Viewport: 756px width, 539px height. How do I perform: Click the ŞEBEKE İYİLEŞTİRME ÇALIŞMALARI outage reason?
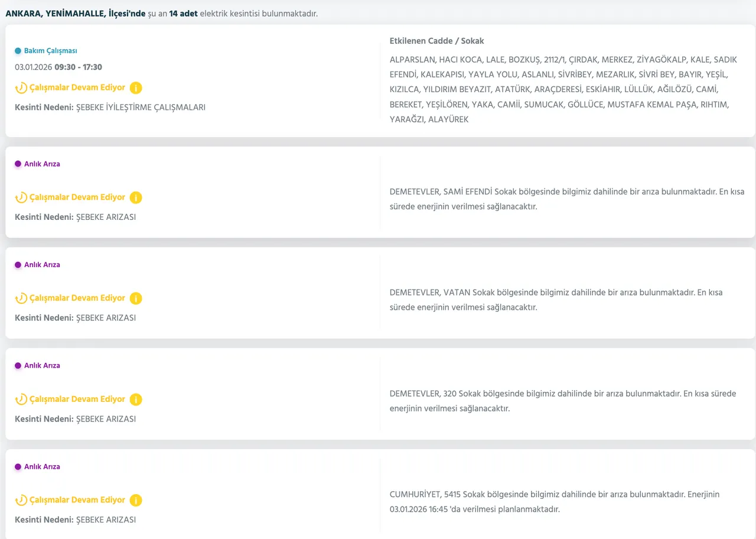click(x=141, y=108)
